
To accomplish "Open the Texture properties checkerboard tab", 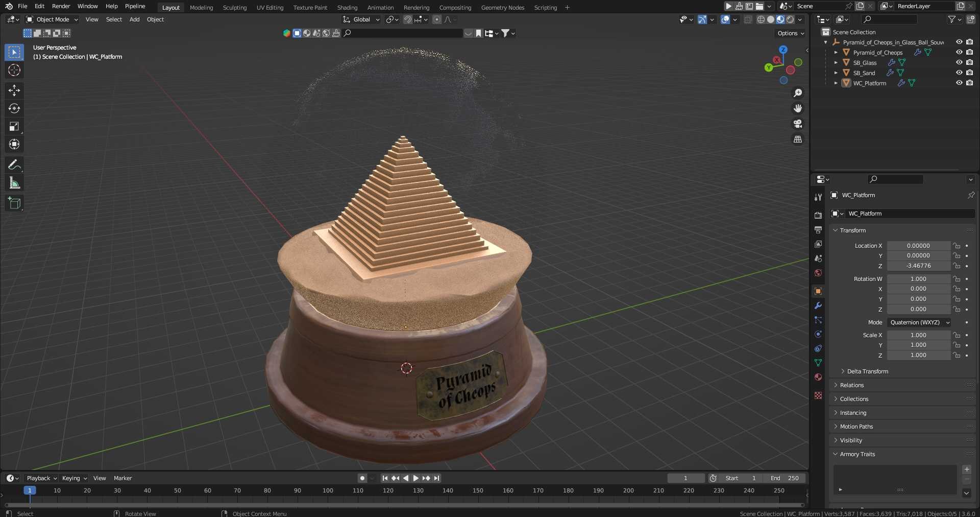I will coord(818,395).
